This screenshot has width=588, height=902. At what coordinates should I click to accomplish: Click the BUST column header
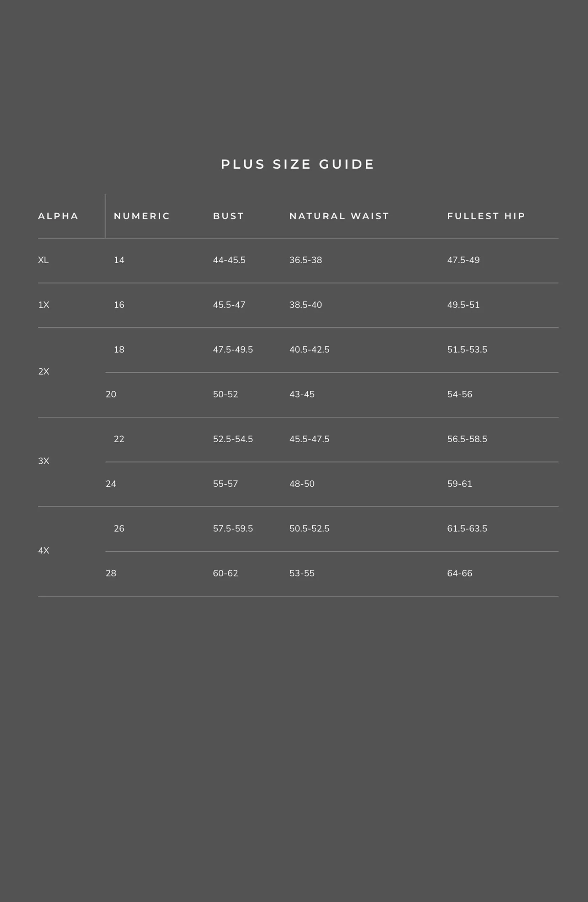pos(228,216)
